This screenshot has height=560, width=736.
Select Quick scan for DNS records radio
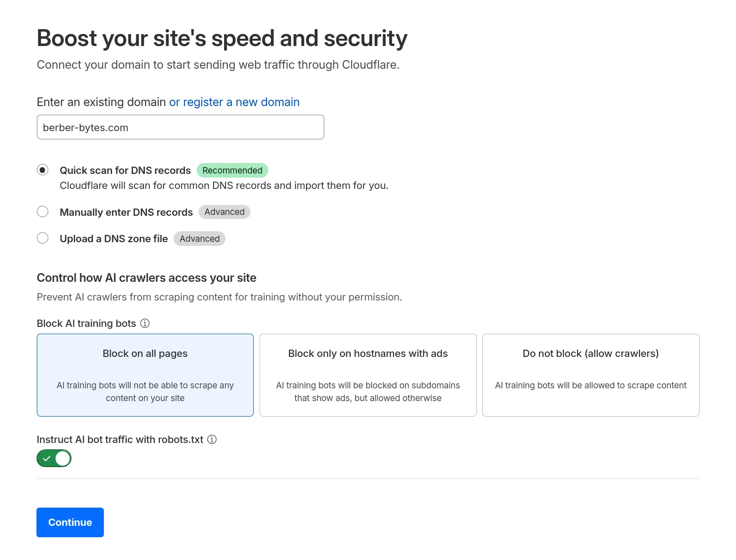[42, 170]
